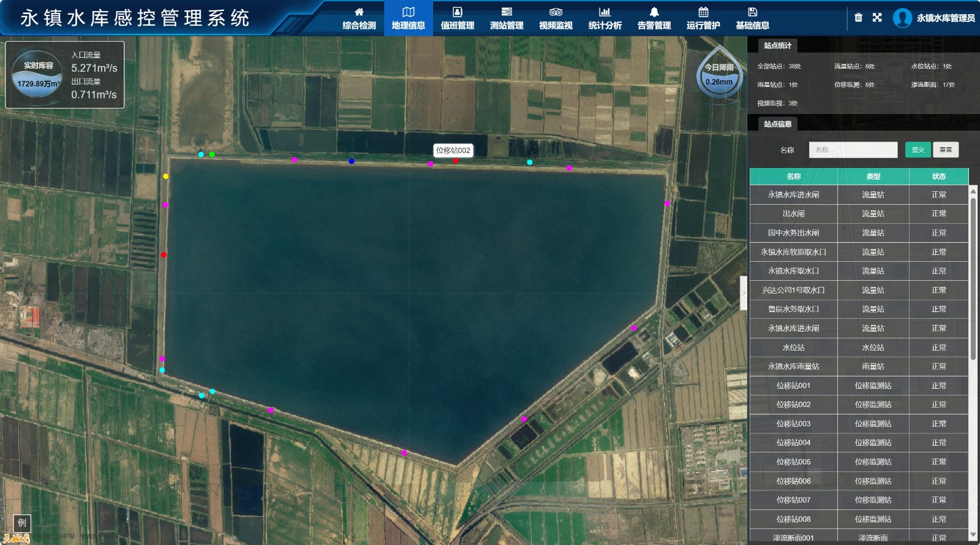
Task: Select the 永镇水库牧原取水口 row
Action: coord(859,252)
